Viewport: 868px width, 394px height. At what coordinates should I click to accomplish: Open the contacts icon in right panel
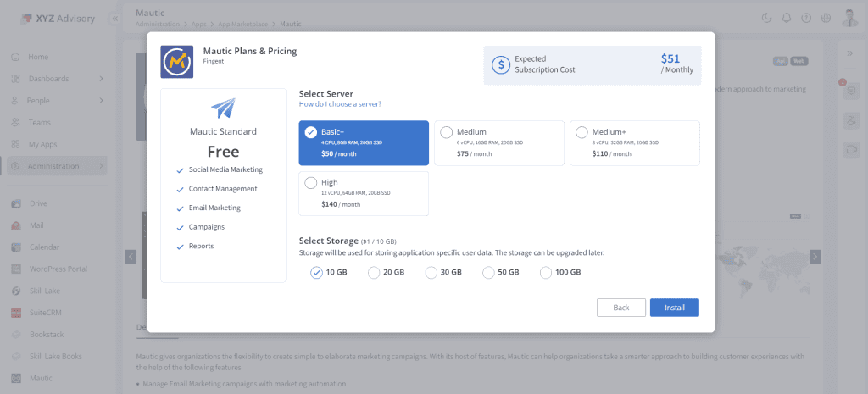point(850,120)
